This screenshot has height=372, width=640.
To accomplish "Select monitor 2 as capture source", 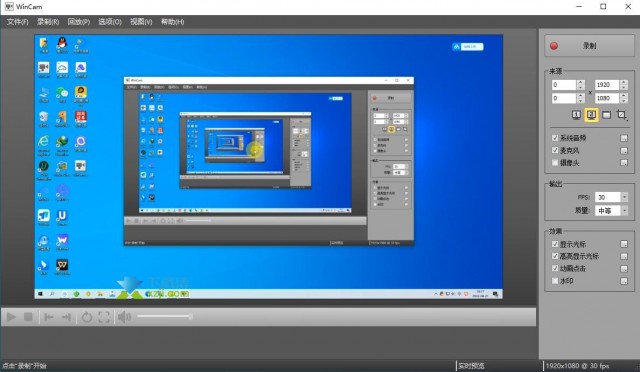I will coord(591,115).
